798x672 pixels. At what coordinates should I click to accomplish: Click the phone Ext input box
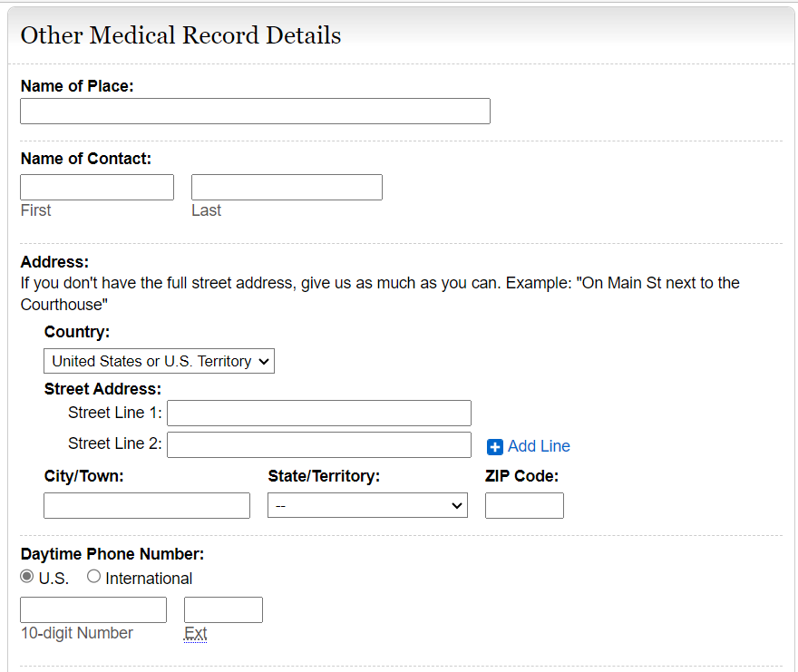tap(223, 610)
